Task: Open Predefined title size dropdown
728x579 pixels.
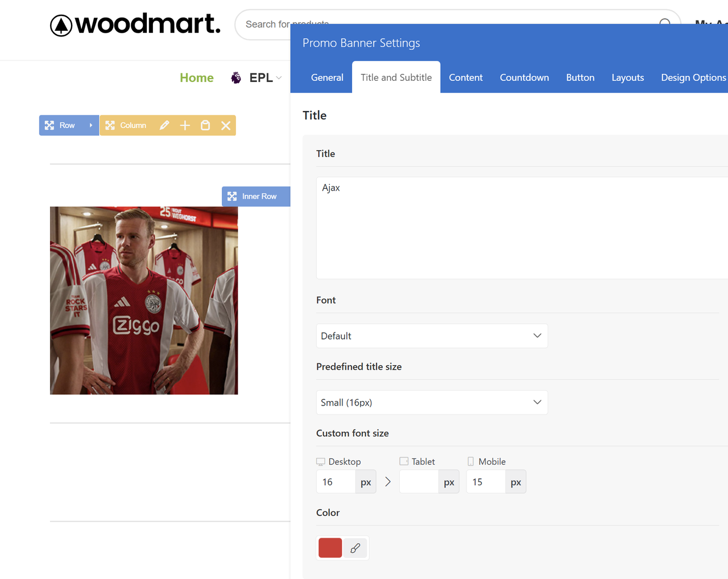Action: coord(432,402)
